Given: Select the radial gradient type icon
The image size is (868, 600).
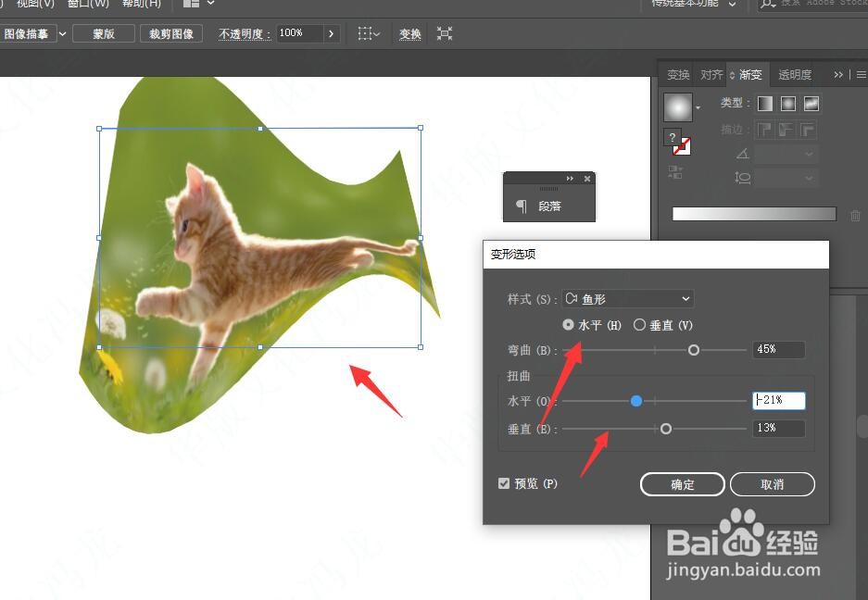Looking at the screenshot, I should (x=788, y=103).
